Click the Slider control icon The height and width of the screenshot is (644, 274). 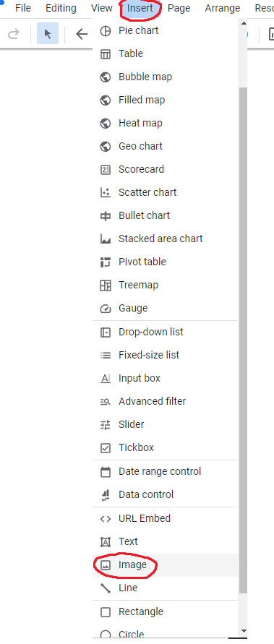tap(106, 425)
